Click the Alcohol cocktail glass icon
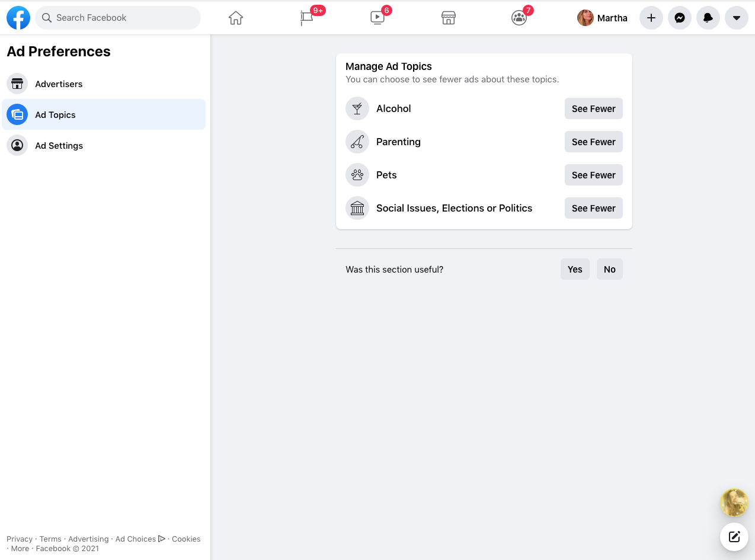Image resolution: width=755 pixels, height=560 pixels. tap(357, 108)
